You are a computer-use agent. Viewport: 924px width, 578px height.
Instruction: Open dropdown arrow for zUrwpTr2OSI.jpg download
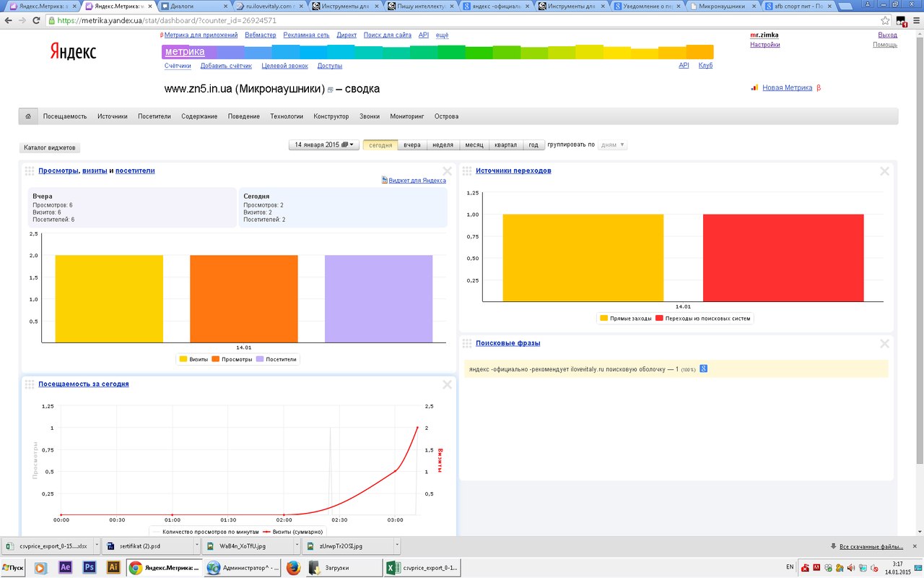tap(396, 546)
